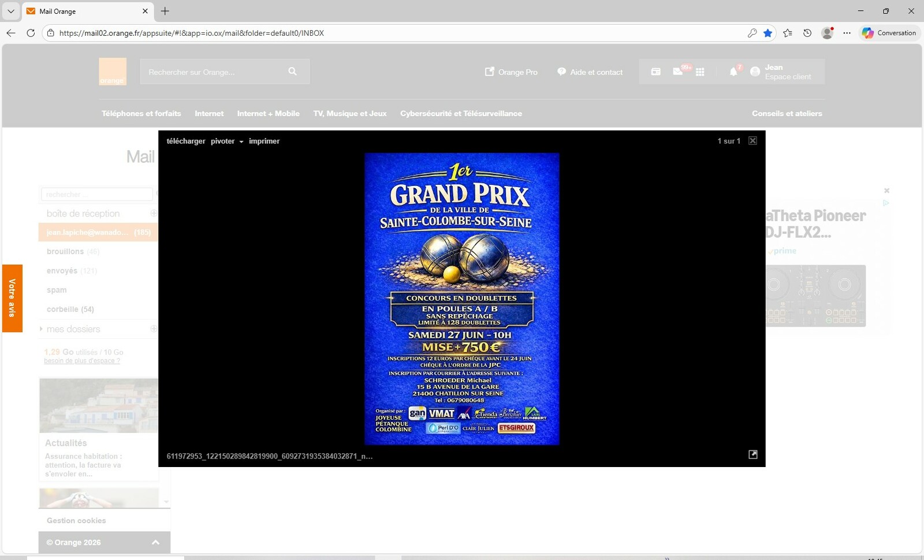Open the Téléphones et forfaits menu

[x=141, y=113]
